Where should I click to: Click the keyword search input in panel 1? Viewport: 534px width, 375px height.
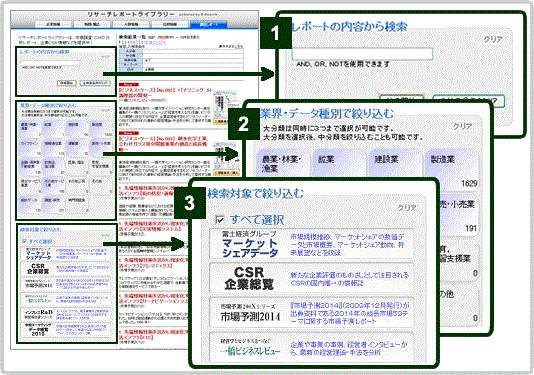[x=362, y=54]
